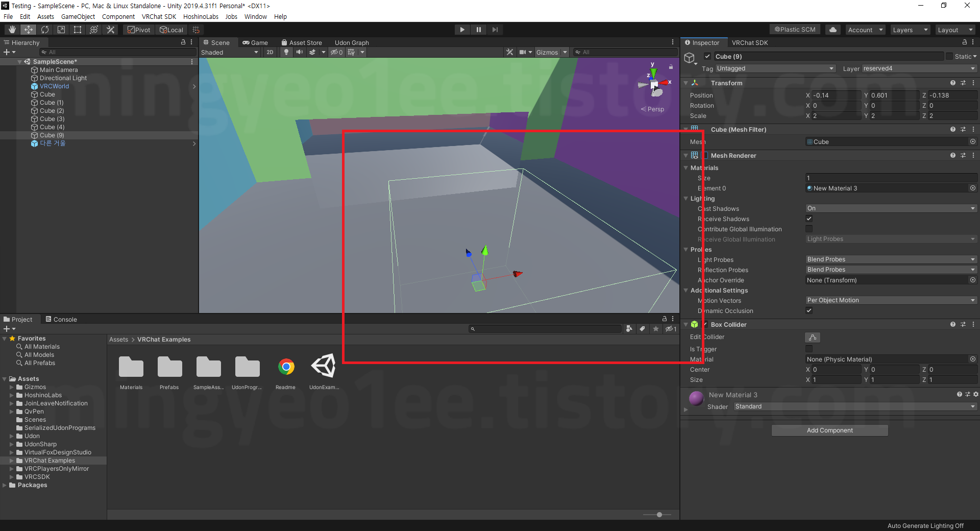Screen dimensions: 980x531
Task: Switch to the Console tab
Action: [x=61, y=319]
